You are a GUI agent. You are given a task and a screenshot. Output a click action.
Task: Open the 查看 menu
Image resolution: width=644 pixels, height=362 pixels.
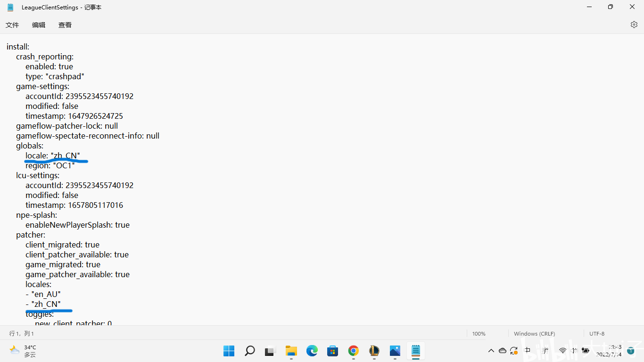tap(65, 25)
